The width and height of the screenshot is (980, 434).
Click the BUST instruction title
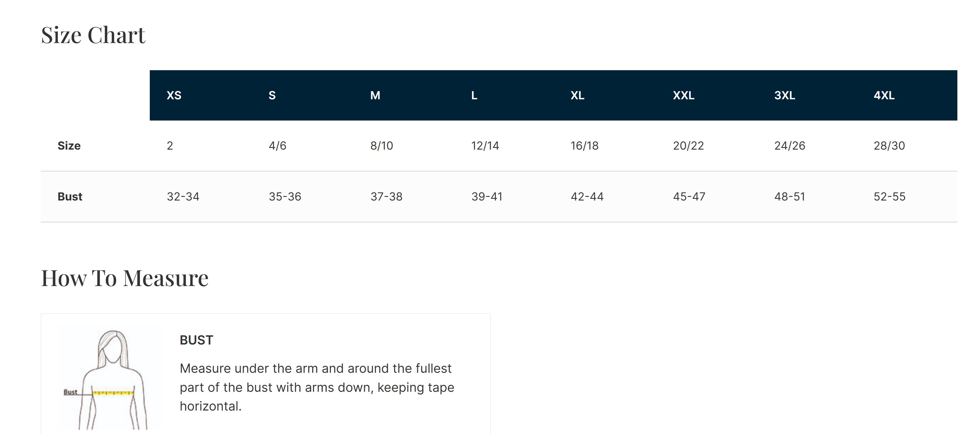click(x=196, y=340)
